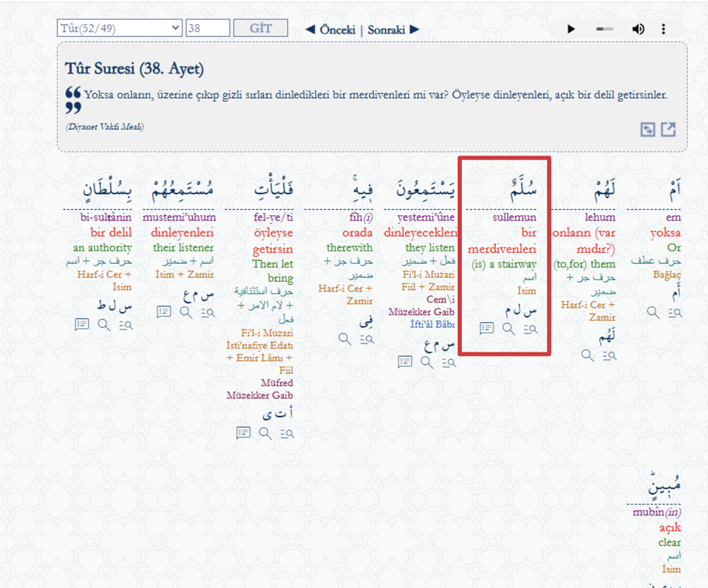The height and width of the screenshot is (588, 708).
Task: Click the list-search icon under yestemi'ûne
Action: [449, 361]
